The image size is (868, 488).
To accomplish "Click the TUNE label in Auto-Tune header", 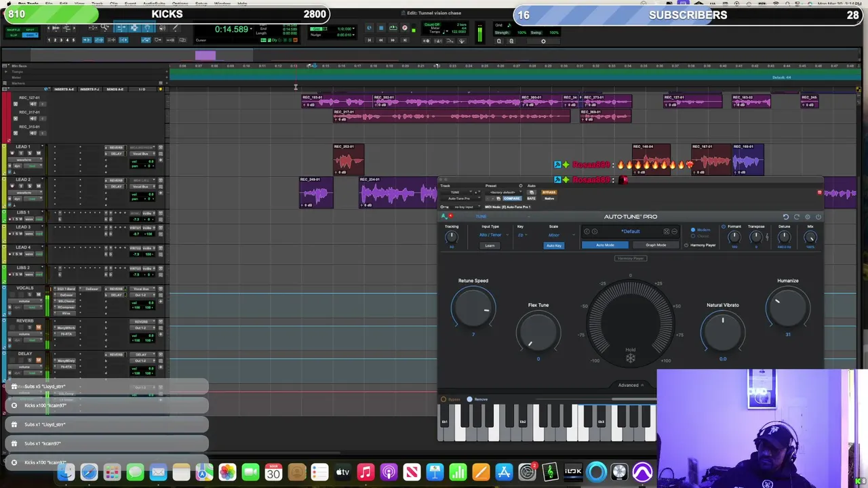I will [x=481, y=216].
